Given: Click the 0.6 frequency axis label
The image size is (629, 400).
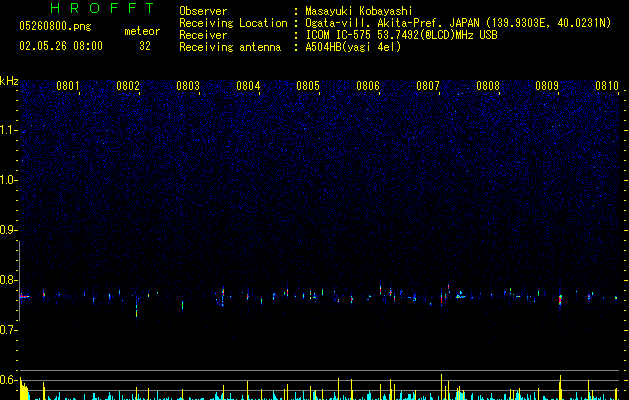Looking at the screenshot, I should 8,380.
